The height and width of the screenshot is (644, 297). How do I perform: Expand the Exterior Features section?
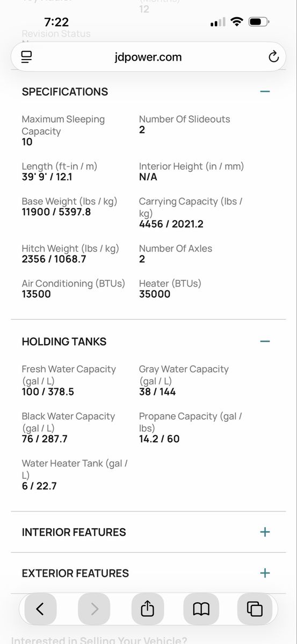[265, 573]
